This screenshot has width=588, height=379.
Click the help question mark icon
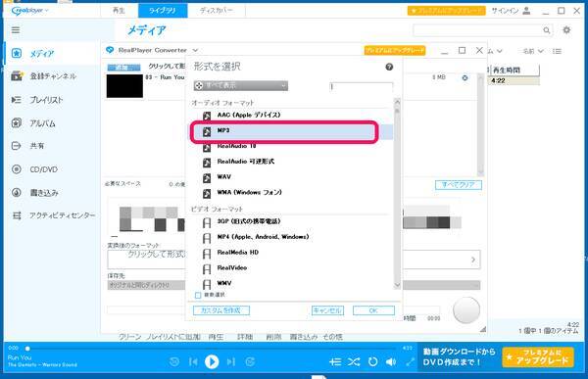click(x=389, y=67)
